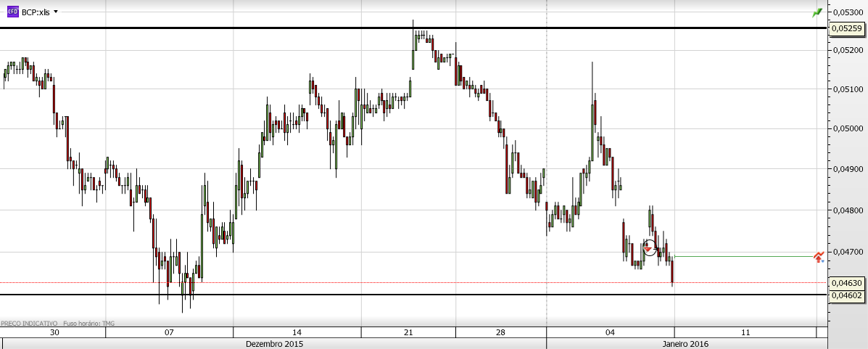Click the 0,04700 axis value

coord(848,252)
